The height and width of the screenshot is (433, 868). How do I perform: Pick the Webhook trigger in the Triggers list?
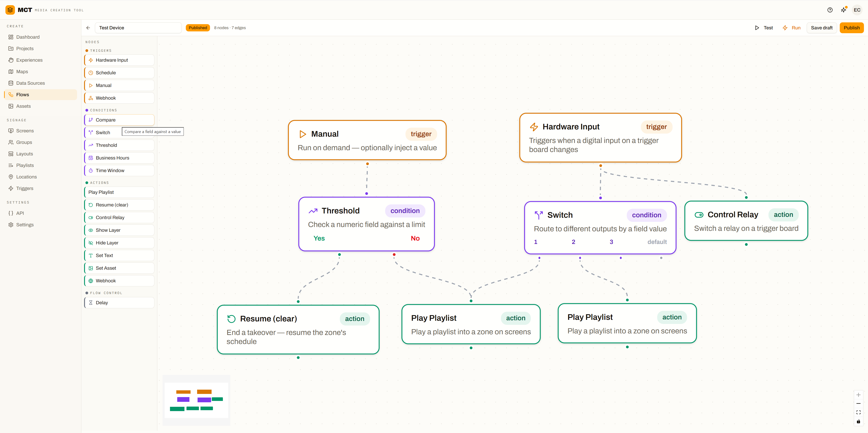(119, 98)
